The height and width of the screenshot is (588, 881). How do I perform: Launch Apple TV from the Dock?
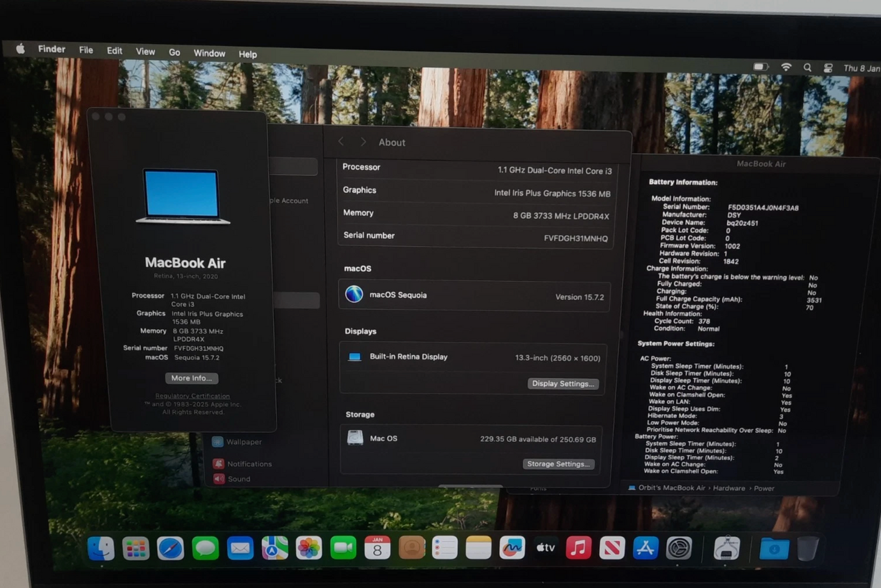click(546, 548)
